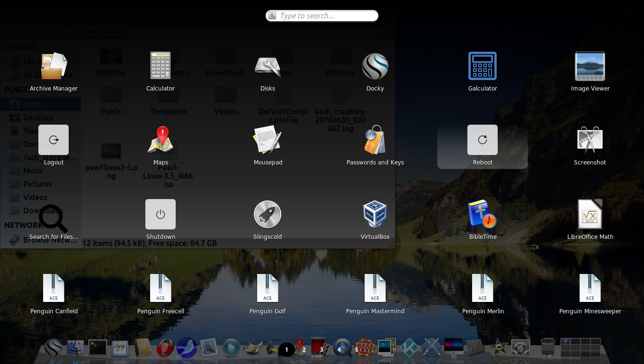
Task: Open the Terminal from the dock
Action: [98, 348]
